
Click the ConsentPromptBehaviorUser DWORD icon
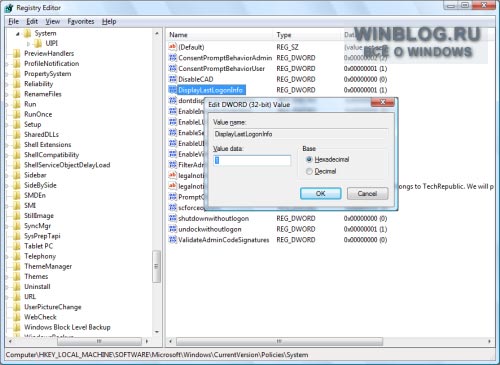click(x=172, y=68)
